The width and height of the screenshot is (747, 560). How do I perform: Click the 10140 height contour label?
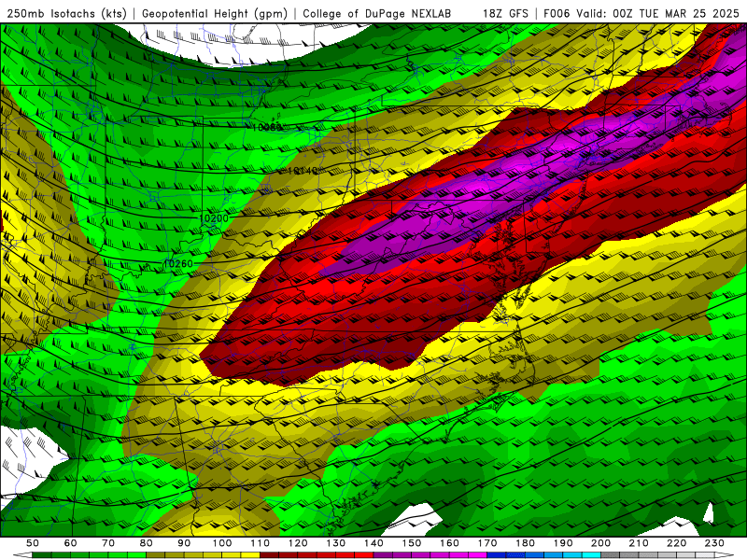click(x=303, y=171)
